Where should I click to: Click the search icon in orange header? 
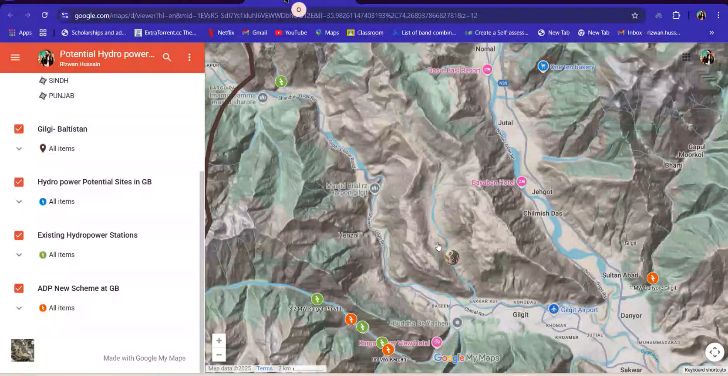coord(167,57)
